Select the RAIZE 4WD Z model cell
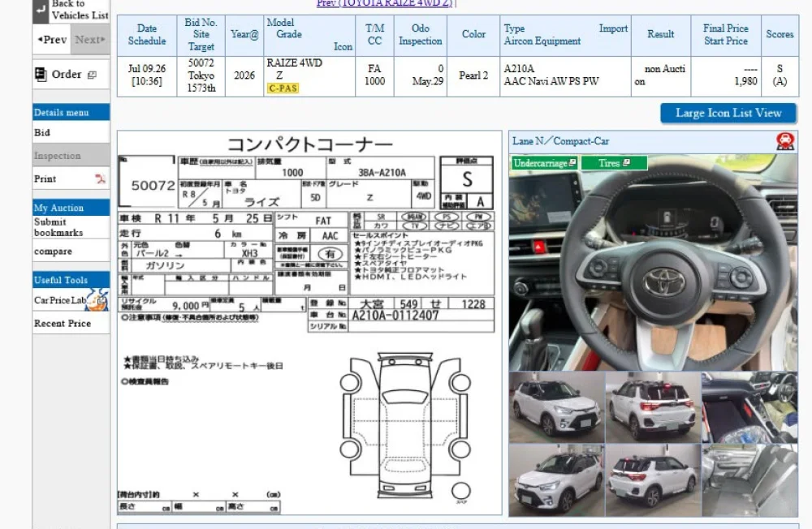812x529 pixels. (x=309, y=76)
